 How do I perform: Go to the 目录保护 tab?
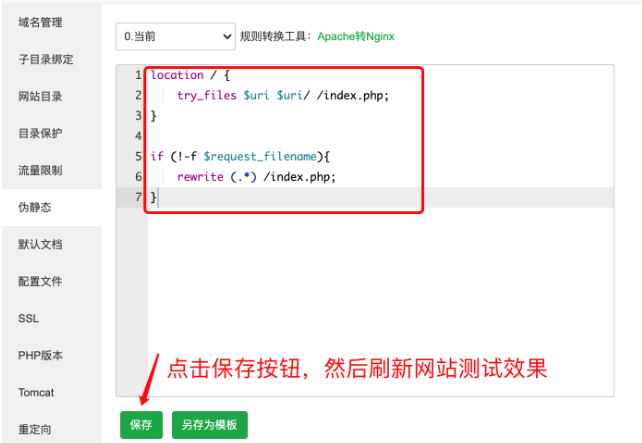pos(40,133)
